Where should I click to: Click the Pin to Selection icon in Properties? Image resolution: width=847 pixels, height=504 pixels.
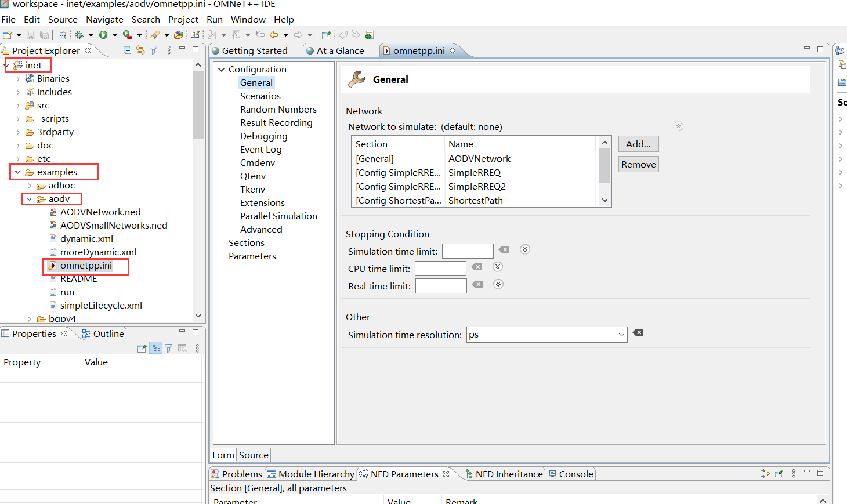point(142,348)
